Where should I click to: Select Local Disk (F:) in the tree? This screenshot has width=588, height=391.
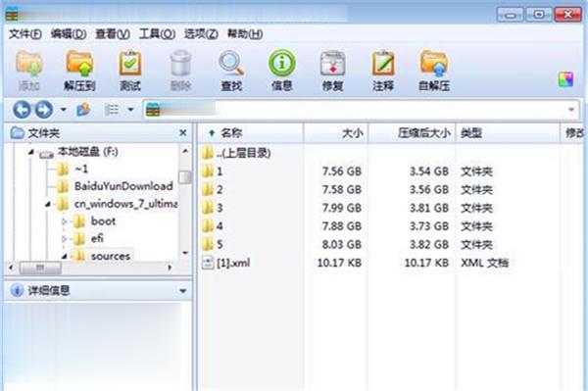pyautogui.click(x=88, y=152)
